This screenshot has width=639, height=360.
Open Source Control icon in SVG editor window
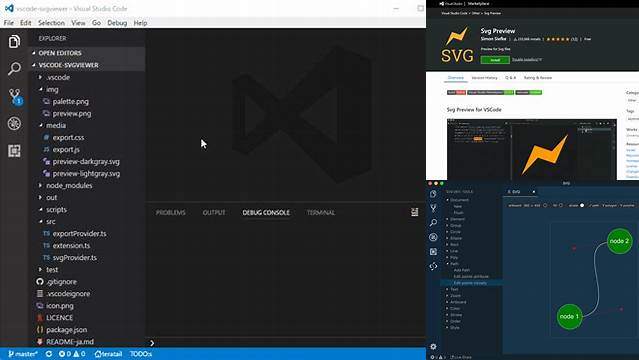pyautogui.click(x=433, y=208)
